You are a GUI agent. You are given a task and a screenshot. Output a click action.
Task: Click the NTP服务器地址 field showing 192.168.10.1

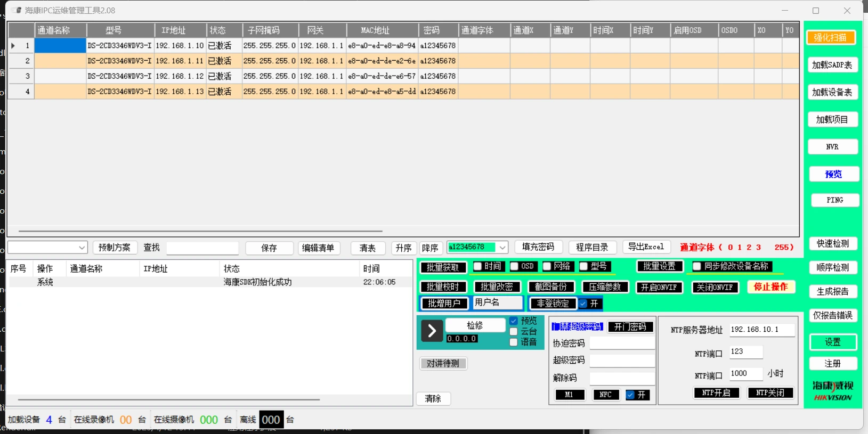pyautogui.click(x=761, y=330)
